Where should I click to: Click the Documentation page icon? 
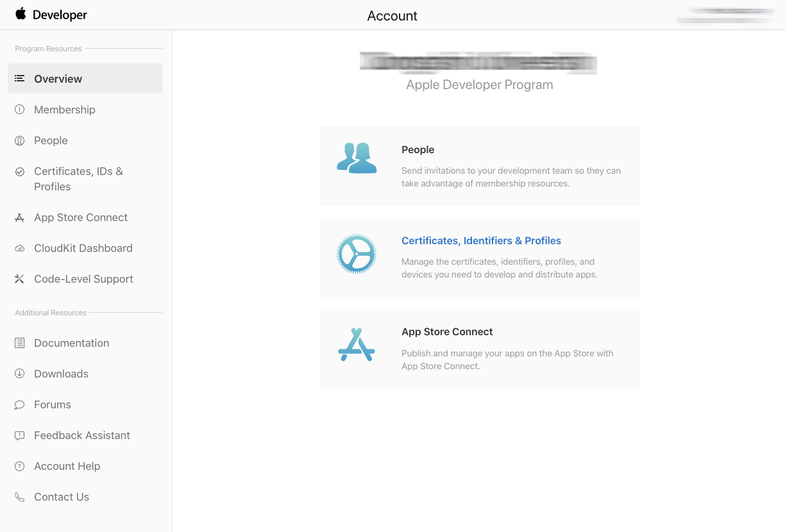[x=20, y=343]
